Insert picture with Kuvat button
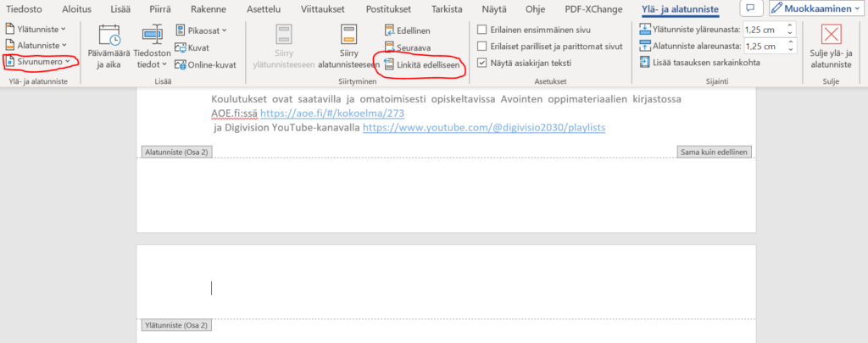This screenshot has width=868, height=343. (192, 47)
